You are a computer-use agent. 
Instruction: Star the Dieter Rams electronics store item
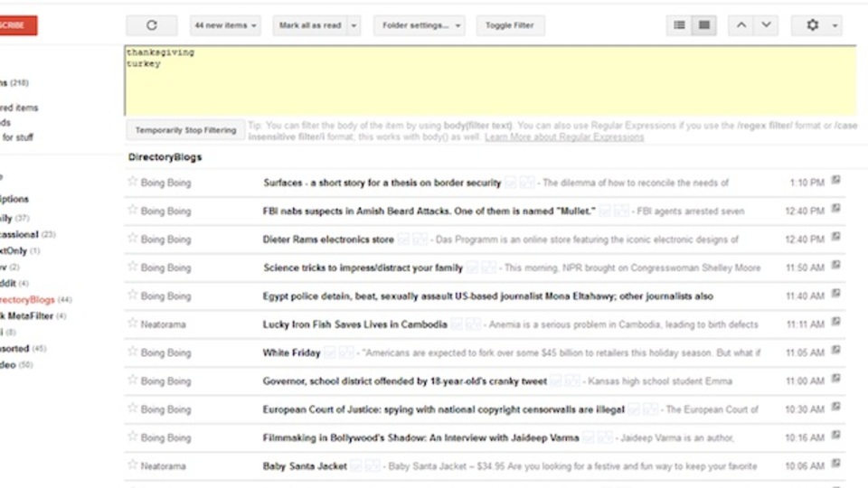click(132, 238)
